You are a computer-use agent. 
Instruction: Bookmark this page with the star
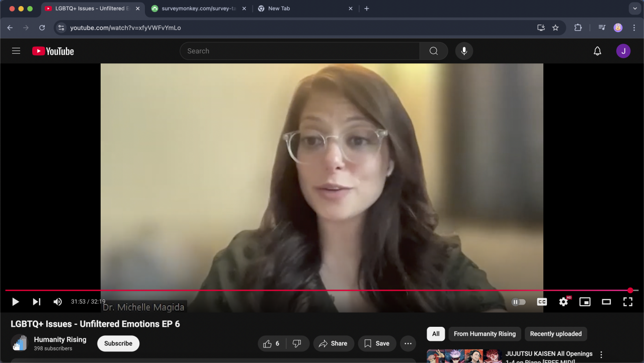point(555,28)
